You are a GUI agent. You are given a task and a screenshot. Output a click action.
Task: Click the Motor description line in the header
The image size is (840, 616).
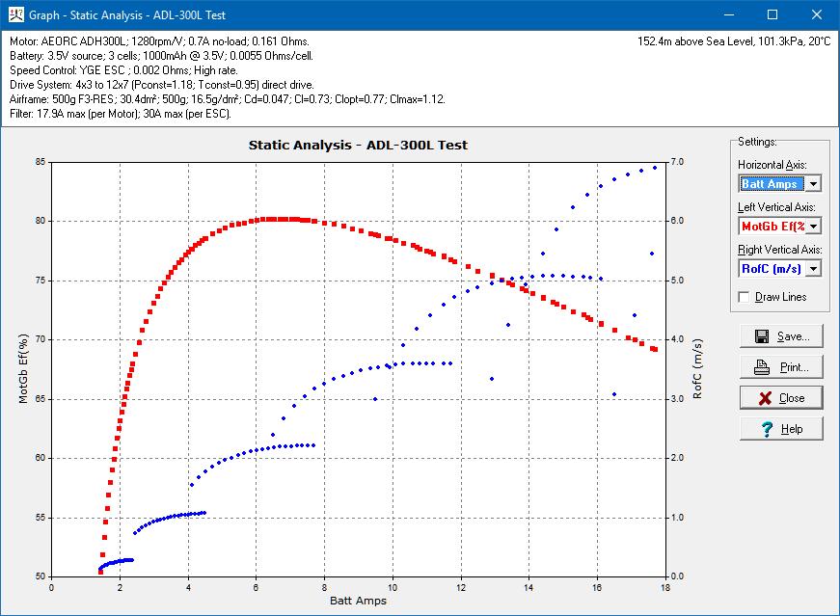(x=172, y=42)
